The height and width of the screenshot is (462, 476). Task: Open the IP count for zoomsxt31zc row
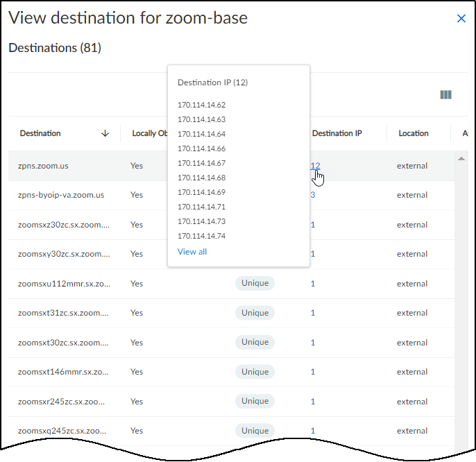313,313
